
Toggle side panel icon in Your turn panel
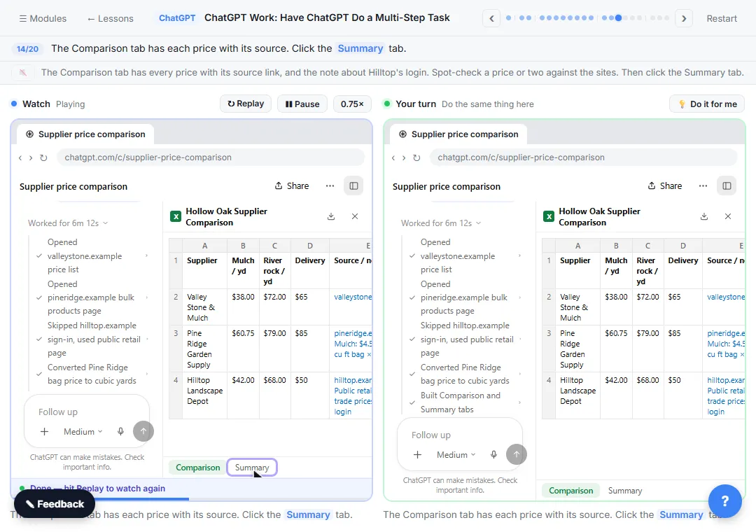(x=727, y=185)
